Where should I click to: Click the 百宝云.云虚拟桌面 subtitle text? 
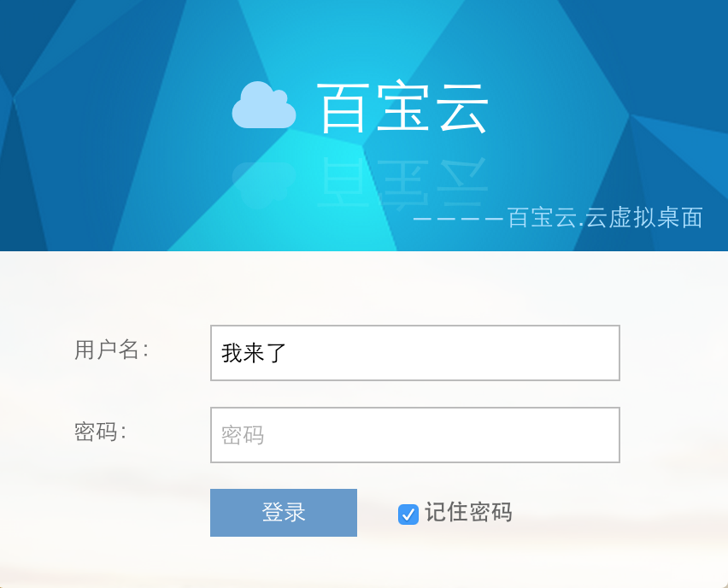(x=605, y=218)
